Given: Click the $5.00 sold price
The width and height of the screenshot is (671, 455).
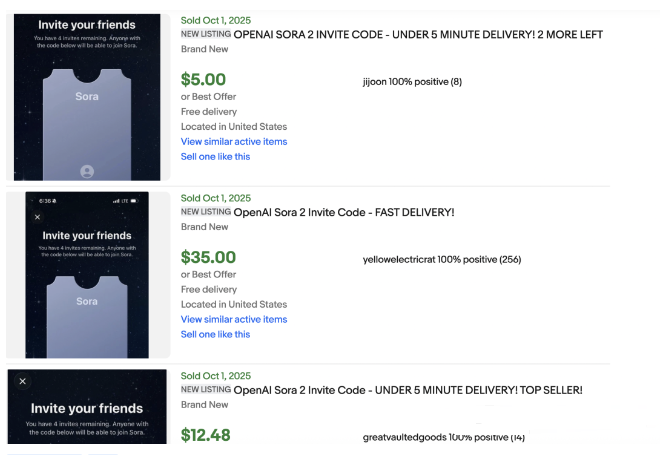Looking at the screenshot, I should [x=203, y=80].
